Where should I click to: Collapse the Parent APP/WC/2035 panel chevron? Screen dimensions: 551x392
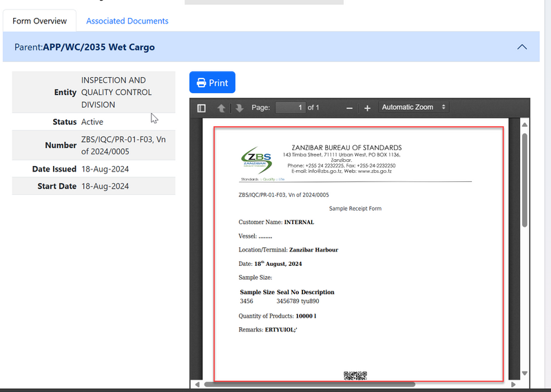[522, 48]
